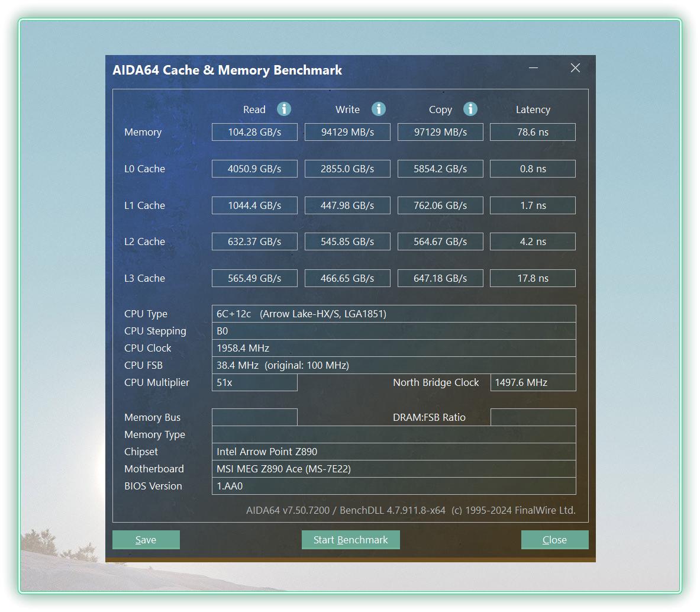Click the Close button at bottom
Screen dimensions: 700x612
554,540
